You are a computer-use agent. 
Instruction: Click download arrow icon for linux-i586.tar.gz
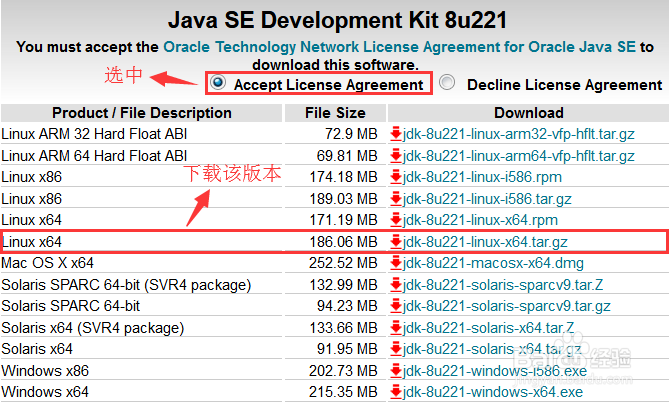(x=396, y=198)
